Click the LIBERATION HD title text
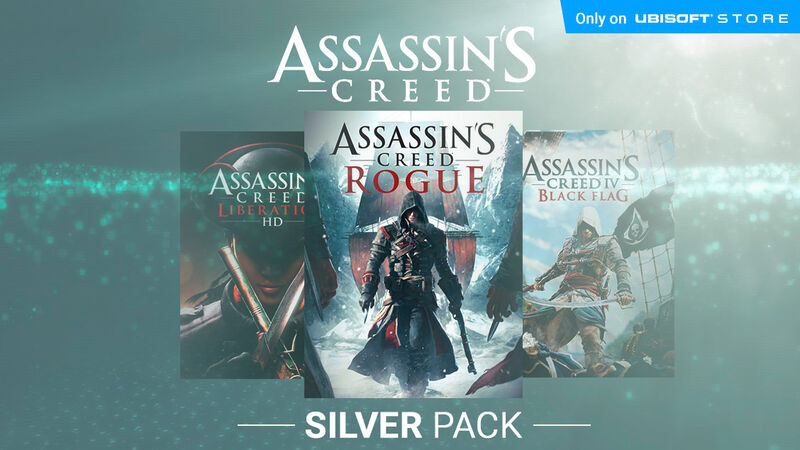The height and width of the screenshot is (450, 800). [262, 215]
